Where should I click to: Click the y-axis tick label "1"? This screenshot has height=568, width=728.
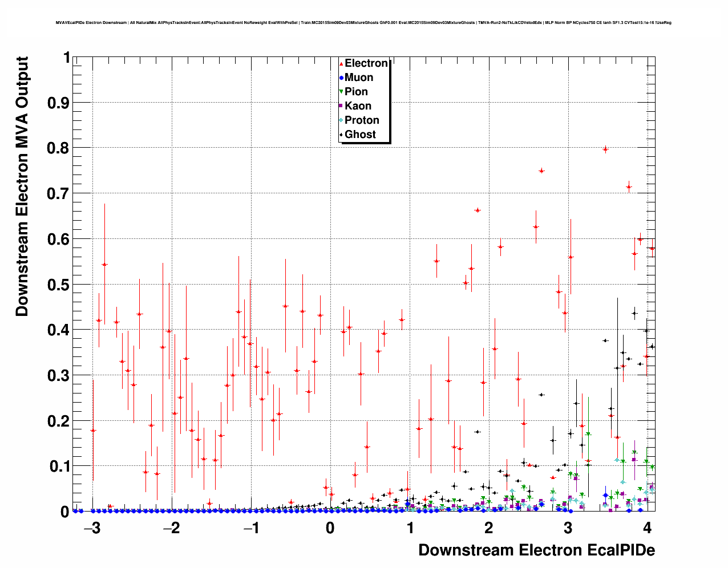[67, 58]
